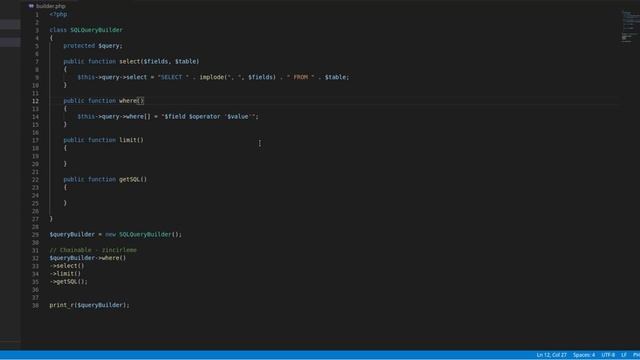Click the ->select() chained call
This screenshot has width=640, height=360.
67,266
